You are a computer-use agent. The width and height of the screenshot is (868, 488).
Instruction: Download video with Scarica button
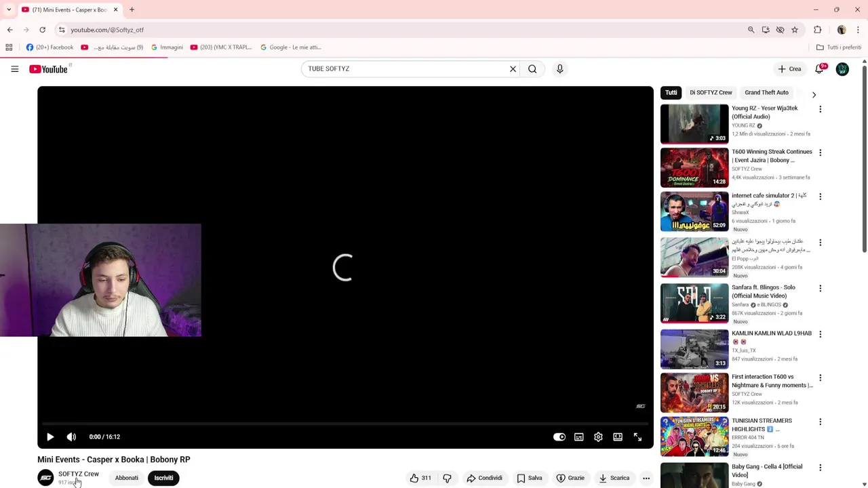click(x=614, y=478)
